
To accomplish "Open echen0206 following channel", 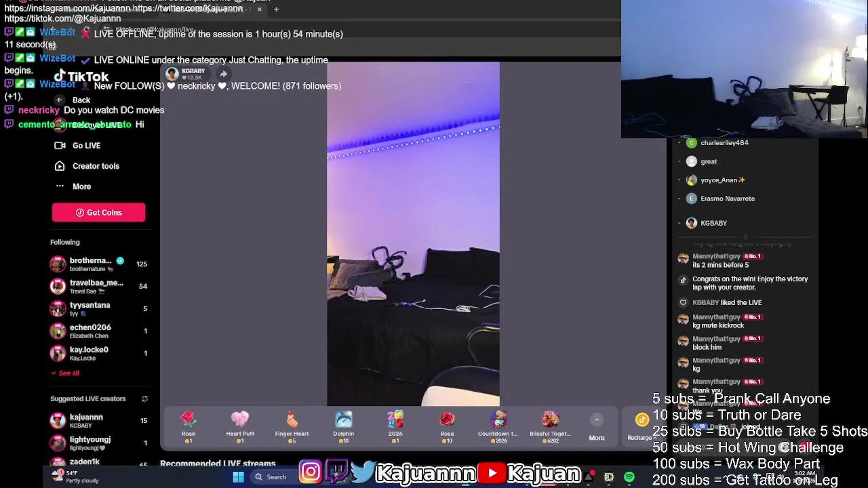I will [98, 331].
